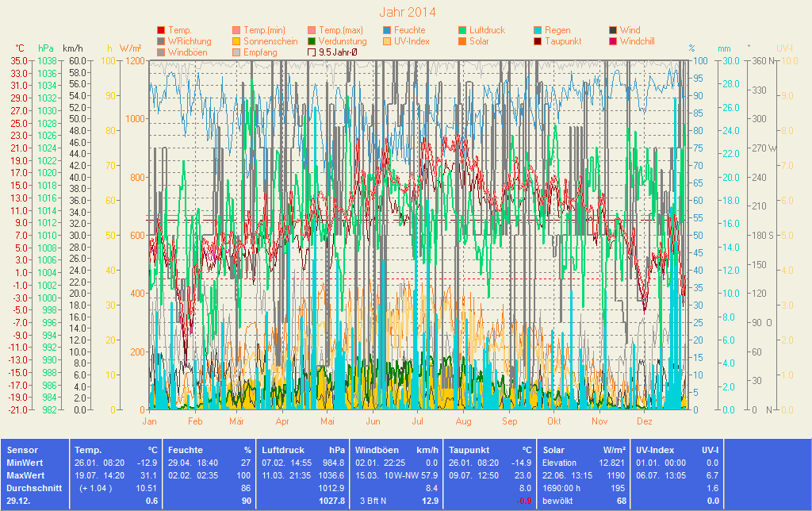812x511 pixels.
Task: Click the dark Wind legend icon
Action: click(613, 30)
